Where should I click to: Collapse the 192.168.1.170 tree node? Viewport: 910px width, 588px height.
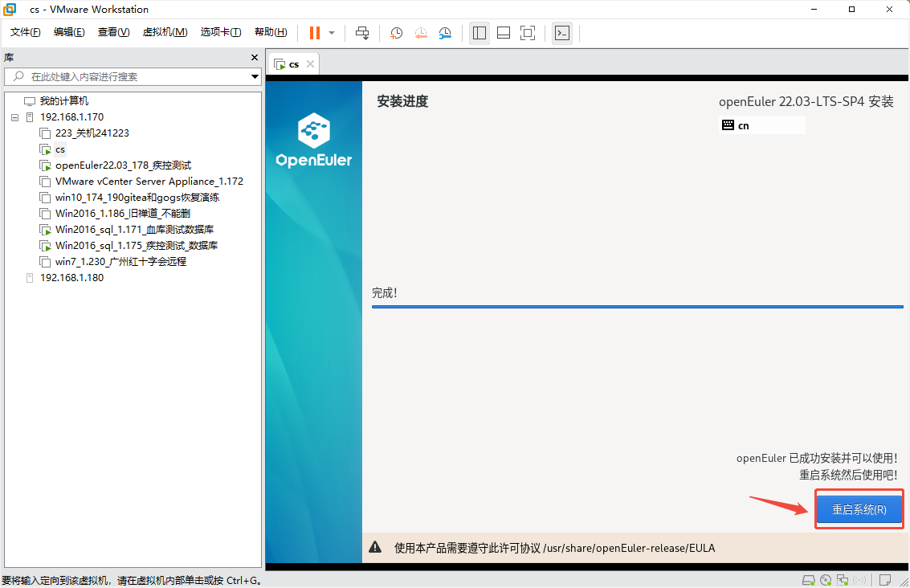15,117
